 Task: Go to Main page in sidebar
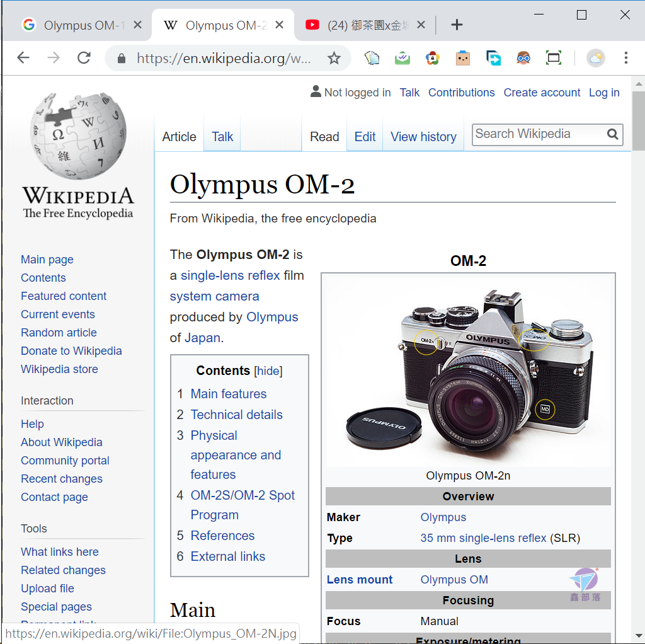tap(47, 260)
